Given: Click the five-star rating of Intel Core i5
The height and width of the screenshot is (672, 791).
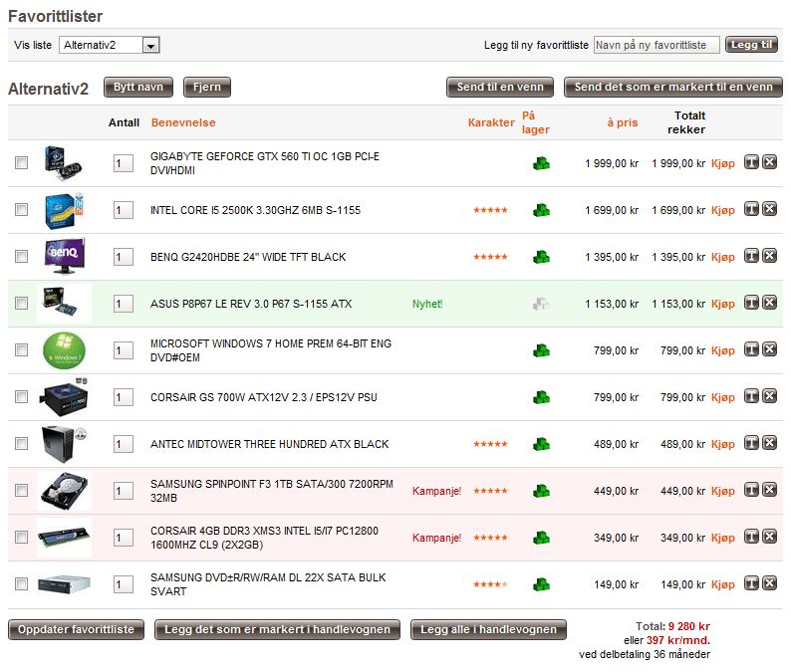Looking at the screenshot, I should pyautogui.click(x=490, y=210).
